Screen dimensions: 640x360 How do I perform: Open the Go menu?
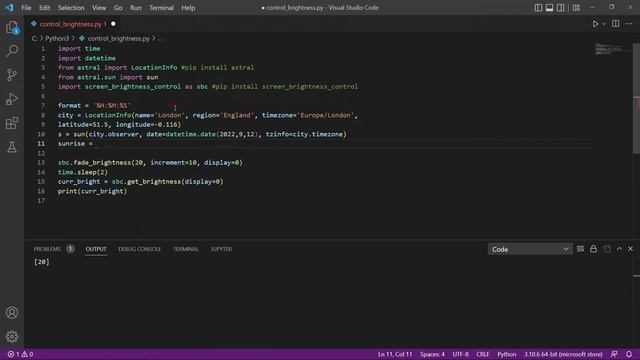coord(118,8)
